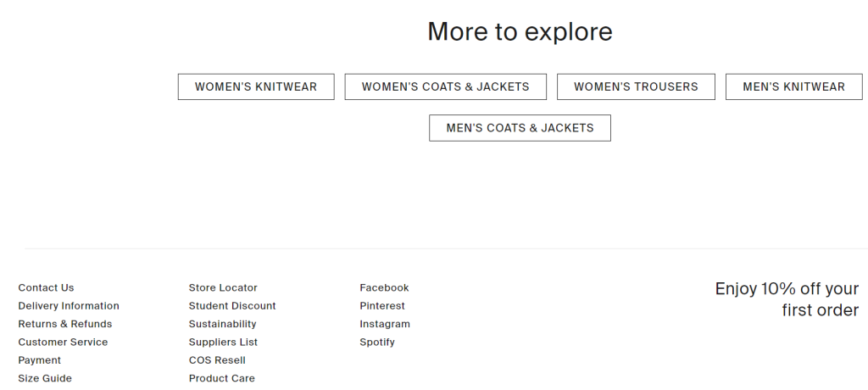Screen dimensions: 868x390
Task: Find a store via Store Locator
Action: pyautogui.click(x=223, y=287)
